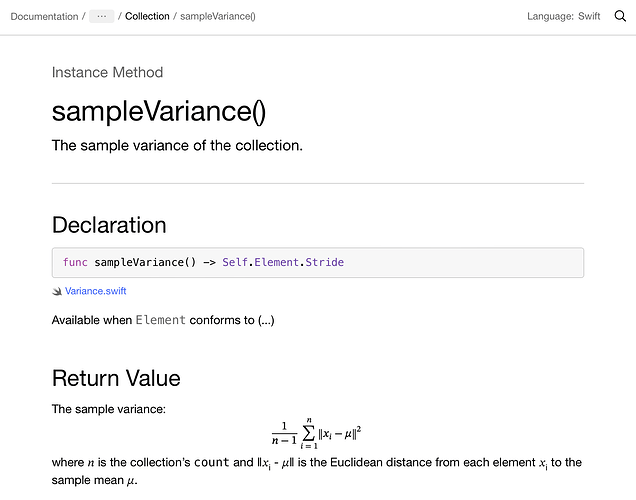
Task: Click Element type in declaration
Action: click(x=277, y=262)
